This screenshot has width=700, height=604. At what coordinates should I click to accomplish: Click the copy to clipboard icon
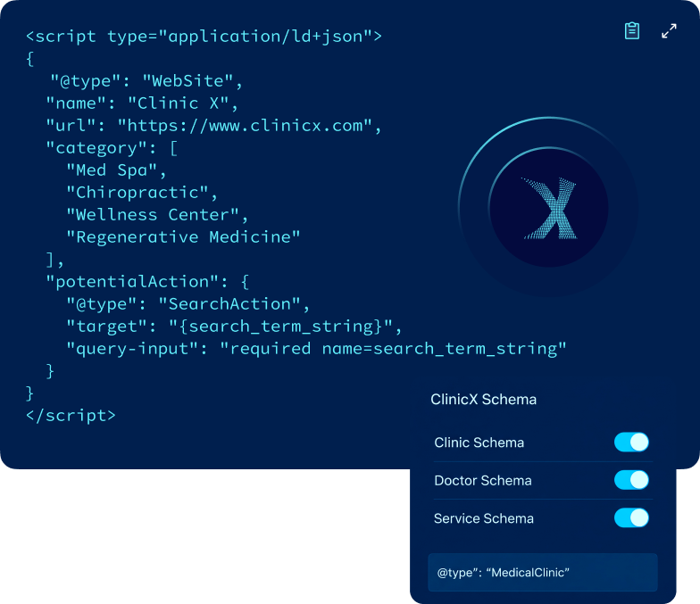point(632,31)
